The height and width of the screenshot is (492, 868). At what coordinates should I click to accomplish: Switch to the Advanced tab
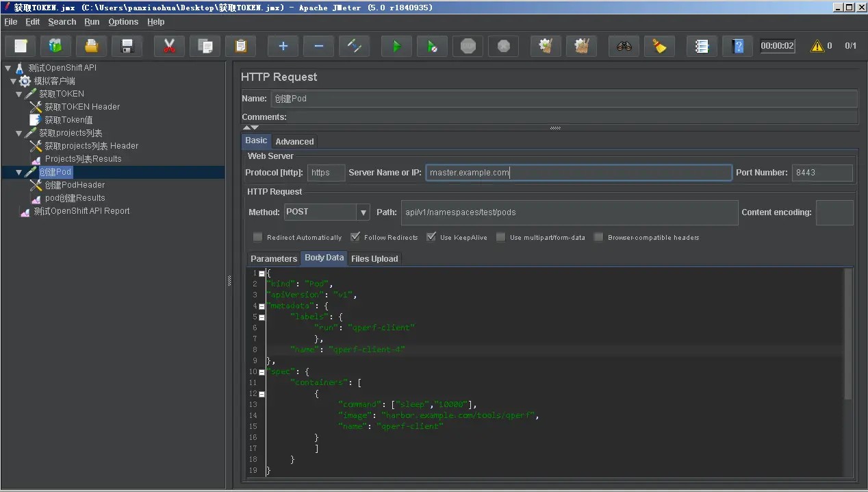point(294,142)
